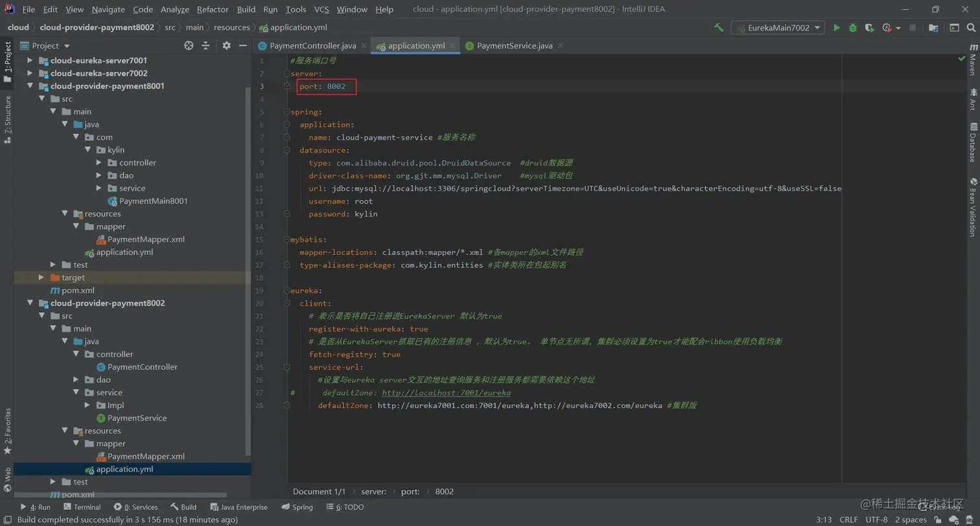The height and width of the screenshot is (526, 980).
Task: Open the profiler options dropdown arrow
Action: coord(898,28)
